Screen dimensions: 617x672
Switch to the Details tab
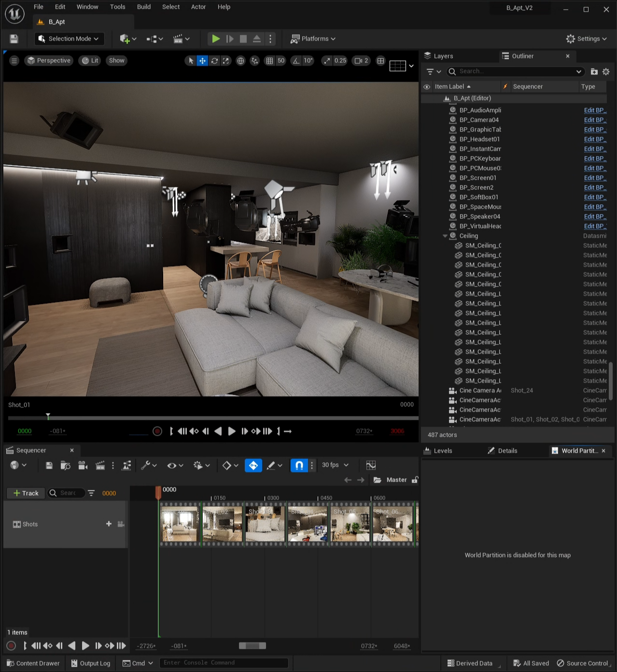coord(503,451)
